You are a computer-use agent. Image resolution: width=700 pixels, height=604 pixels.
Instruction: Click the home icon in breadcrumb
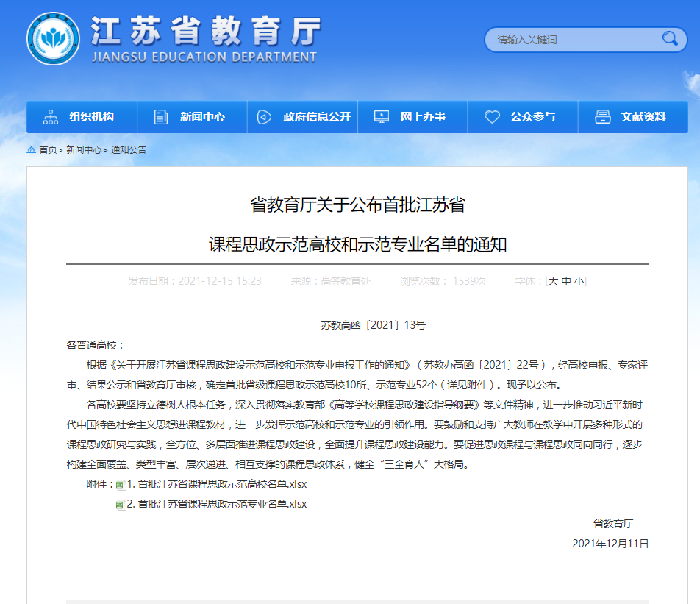(31, 149)
